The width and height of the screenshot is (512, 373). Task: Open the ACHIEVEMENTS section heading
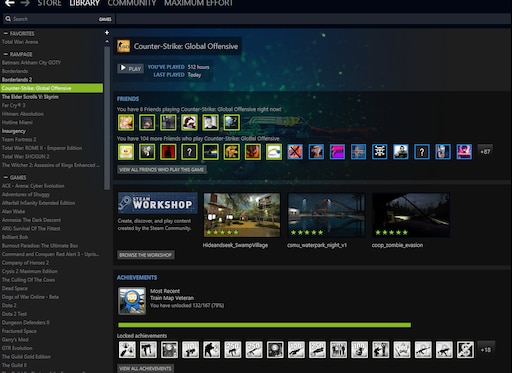pos(137,278)
